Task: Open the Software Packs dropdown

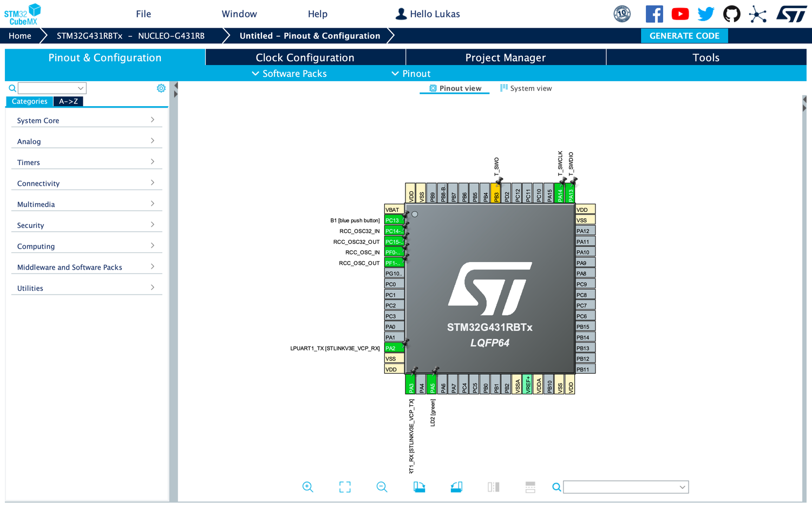Action: click(290, 74)
